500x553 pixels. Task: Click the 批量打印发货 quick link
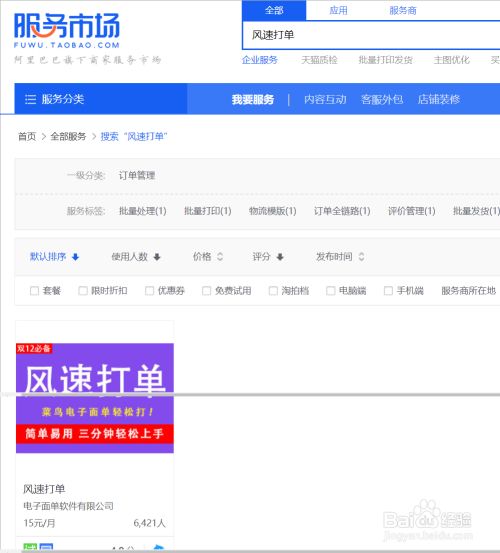pos(385,60)
